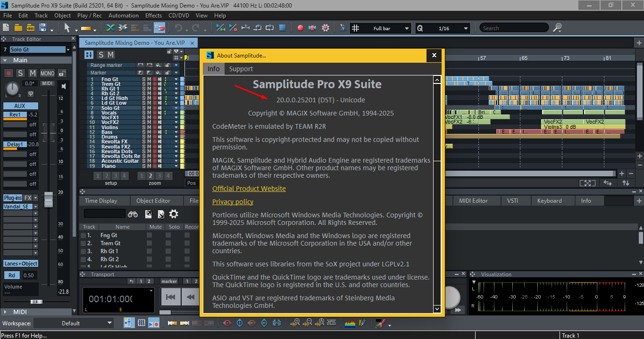The height and width of the screenshot is (339, 644).
Task: Open the 1/16 quantize dropdown
Action: tap(466, 28)
